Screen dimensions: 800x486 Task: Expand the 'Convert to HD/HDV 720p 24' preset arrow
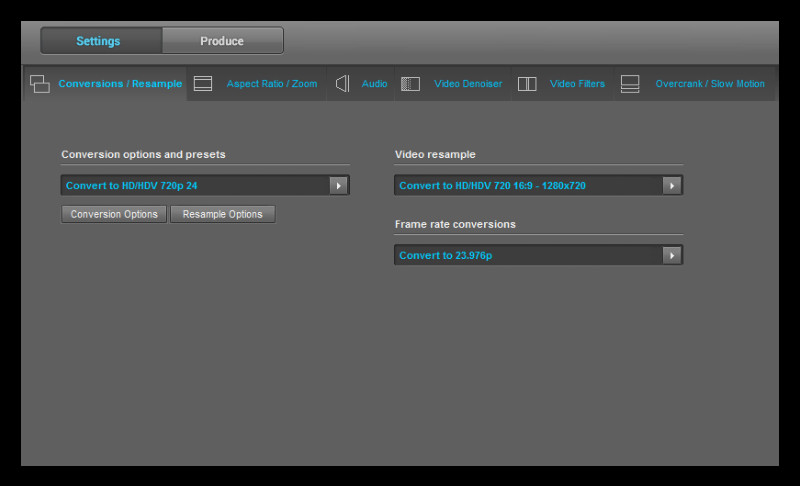[x=338, y=186]
